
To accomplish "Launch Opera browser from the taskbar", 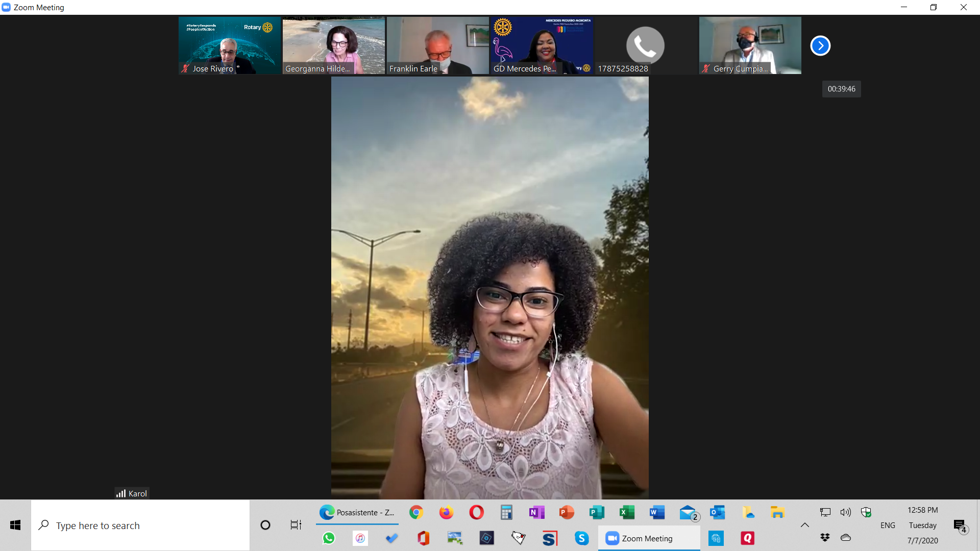I will 476,512.
